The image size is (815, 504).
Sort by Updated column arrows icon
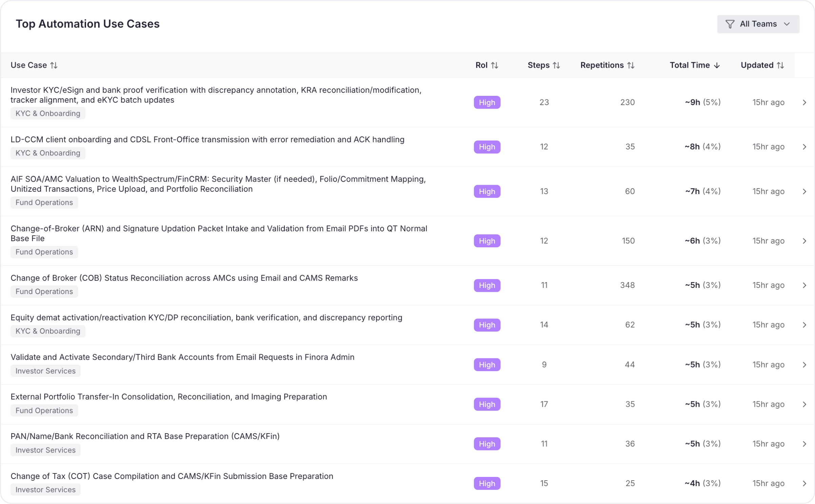tap(780, 65)
